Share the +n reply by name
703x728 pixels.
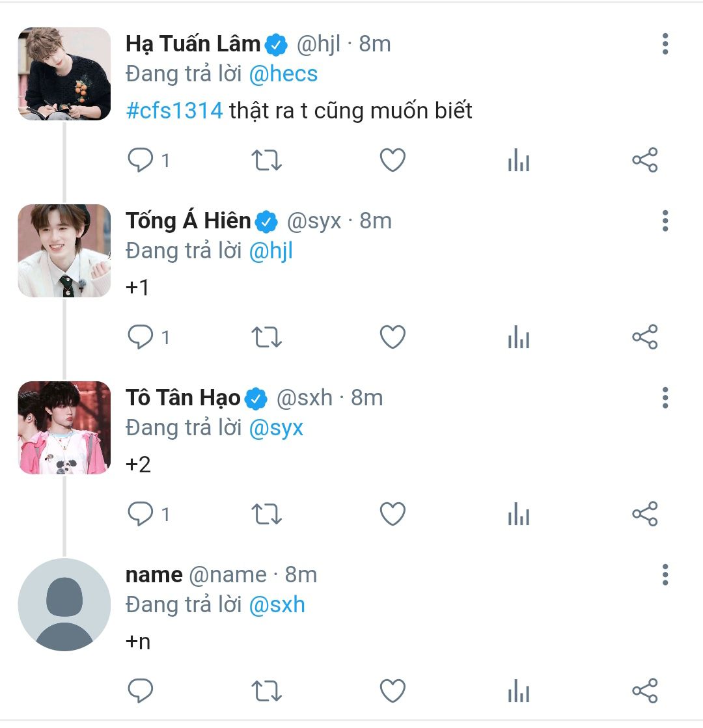[644, 691]
